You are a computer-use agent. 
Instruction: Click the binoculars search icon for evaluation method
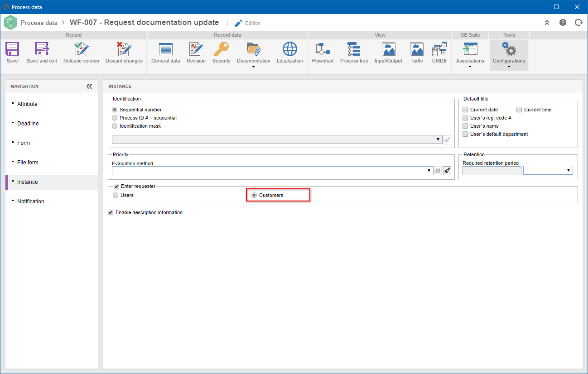pyautogui.click(x=438, y=171)
